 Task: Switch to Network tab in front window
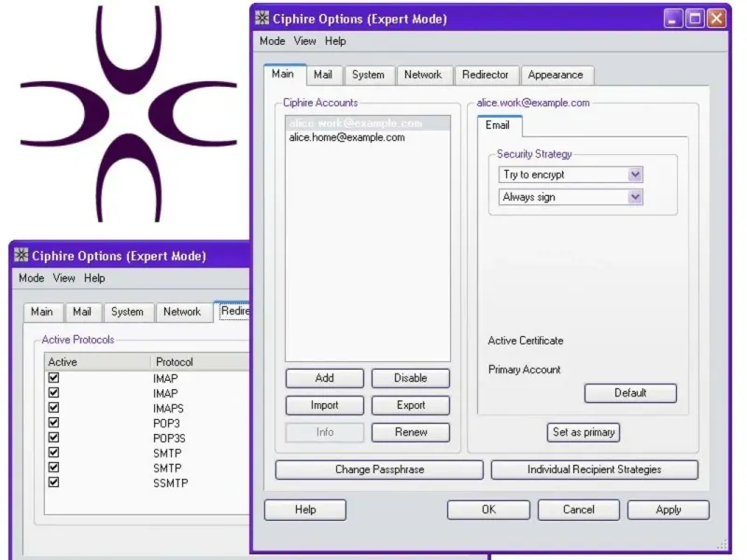tap(424, 75)
